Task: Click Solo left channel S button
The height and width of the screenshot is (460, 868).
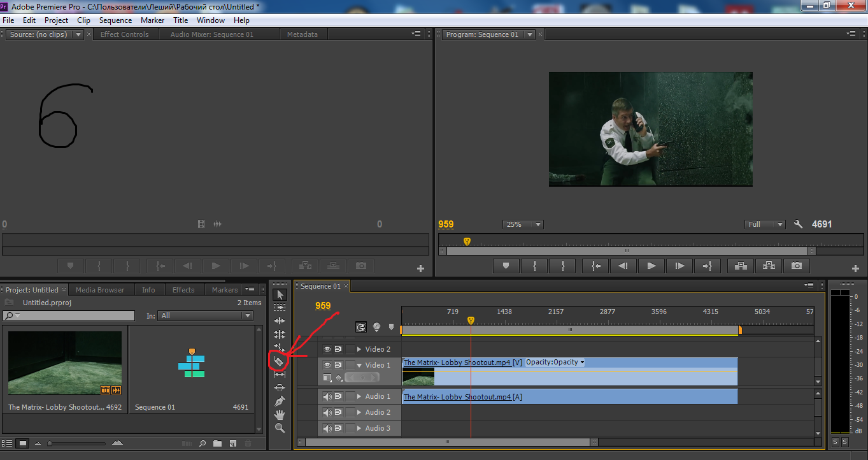Action: click(835, 442)
